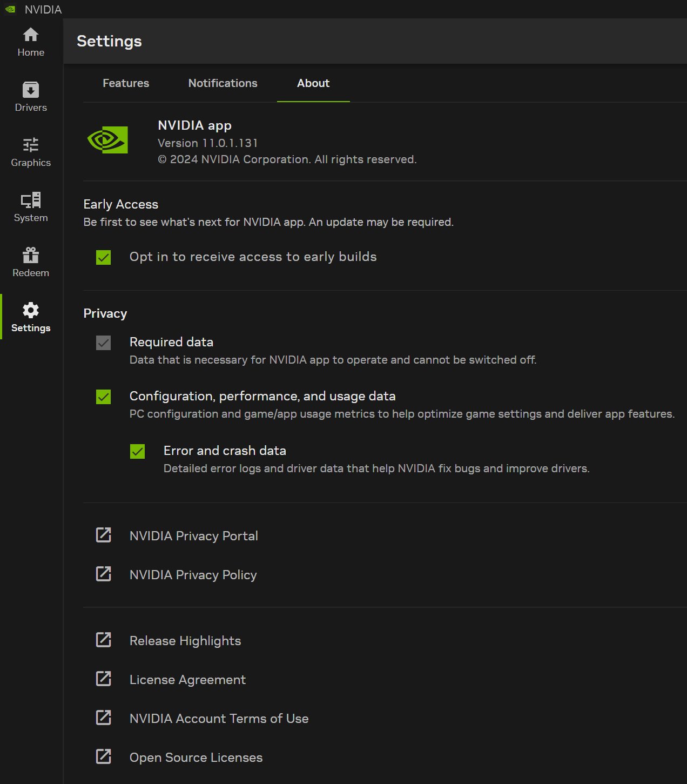View Release Highlights
Viewport: 687px width, 784px height.
tap(185, 640)
